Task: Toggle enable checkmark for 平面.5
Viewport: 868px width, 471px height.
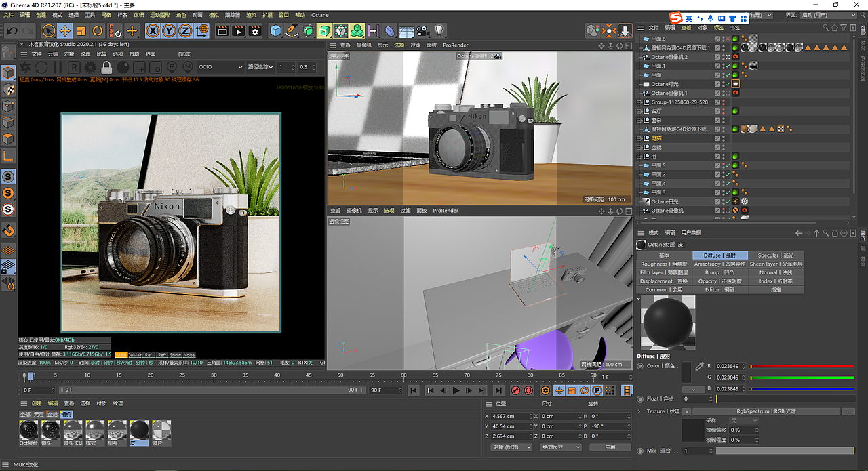Action: pyautogui.click(x=726, y=165)
